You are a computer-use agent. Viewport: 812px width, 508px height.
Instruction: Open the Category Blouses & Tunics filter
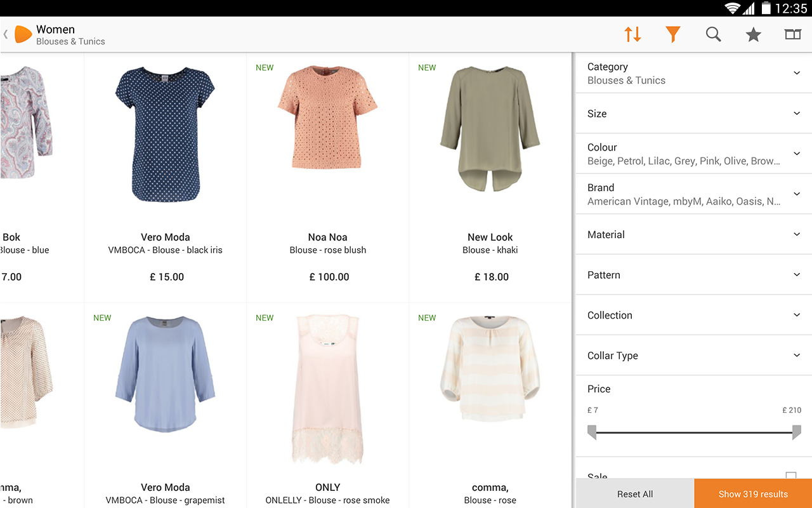(693, 73)
